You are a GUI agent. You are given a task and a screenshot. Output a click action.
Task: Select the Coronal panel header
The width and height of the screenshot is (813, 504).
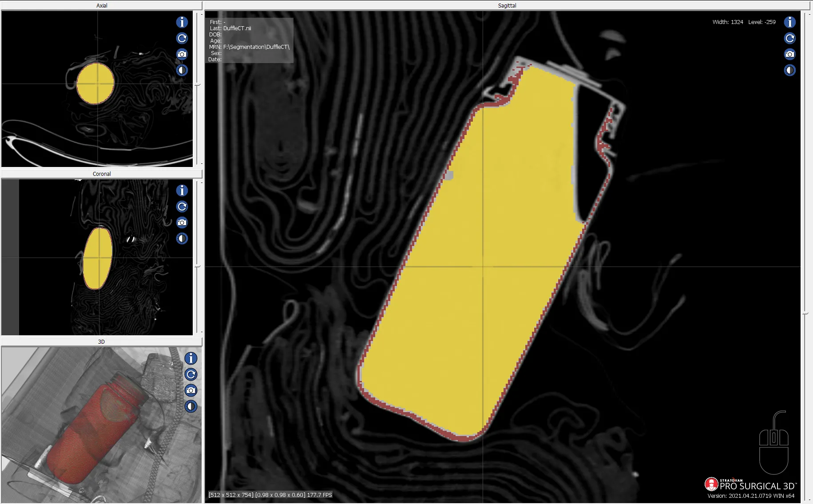point(102,174)
